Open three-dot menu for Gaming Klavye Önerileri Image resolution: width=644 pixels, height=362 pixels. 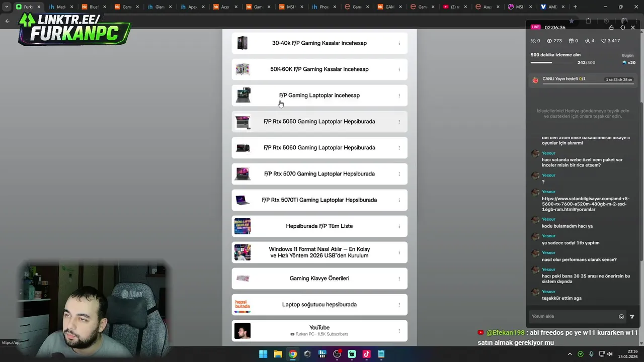coord(399,279)
